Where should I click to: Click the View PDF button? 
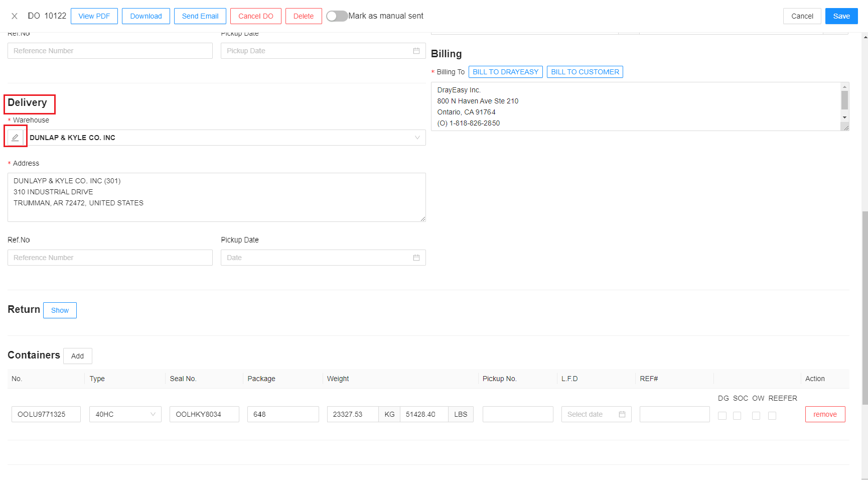coord(94,16)
